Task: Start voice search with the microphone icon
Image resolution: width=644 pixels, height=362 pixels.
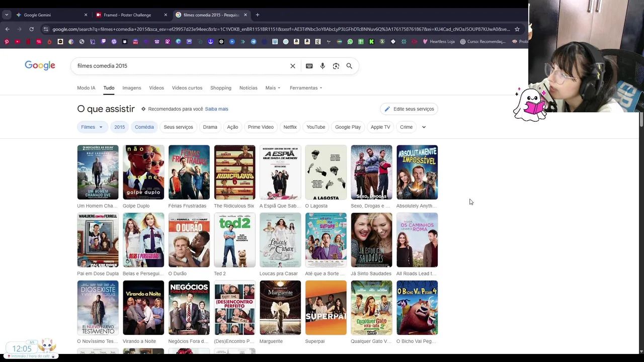Action: click(x=323, y=66)
